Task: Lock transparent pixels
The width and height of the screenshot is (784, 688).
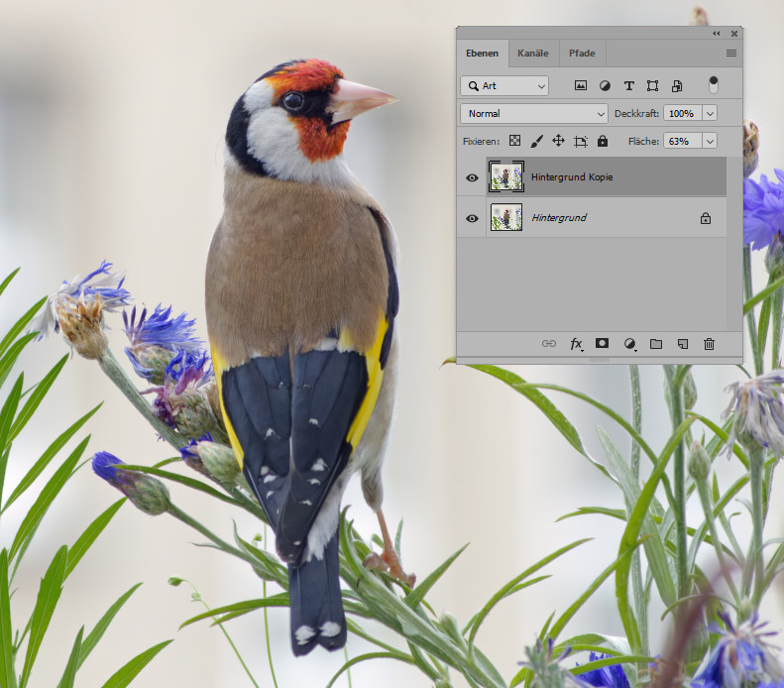Action: (x=515, y=142)
